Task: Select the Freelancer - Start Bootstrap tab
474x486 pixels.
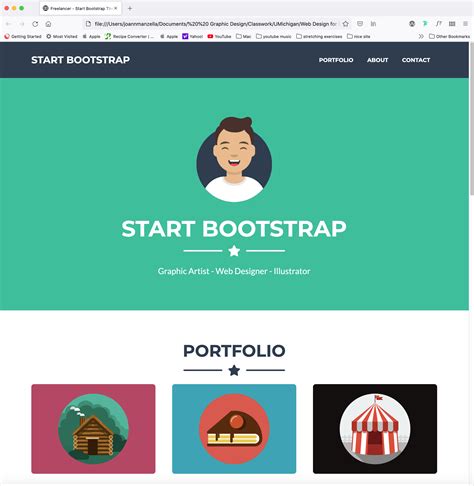Action: [80, 8]
